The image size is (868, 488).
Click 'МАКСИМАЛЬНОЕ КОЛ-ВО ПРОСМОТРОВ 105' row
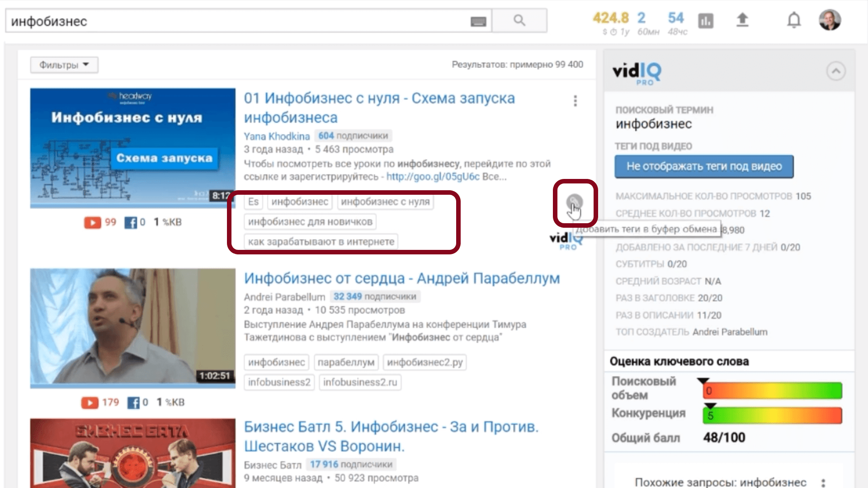click(713, 196)
